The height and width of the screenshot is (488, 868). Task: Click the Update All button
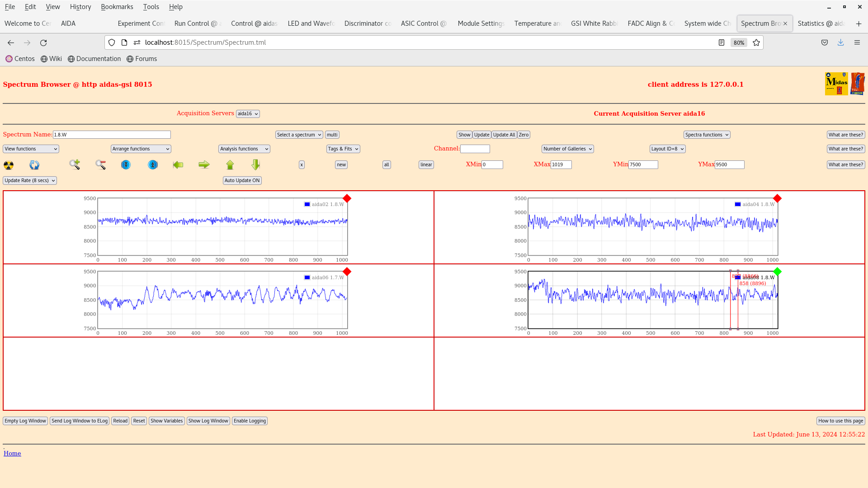(504, 134)
